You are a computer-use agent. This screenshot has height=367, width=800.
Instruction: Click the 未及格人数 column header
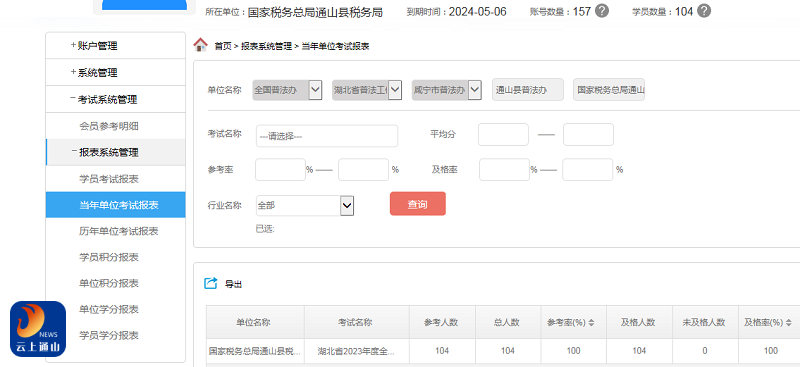(x=705, y=322)
